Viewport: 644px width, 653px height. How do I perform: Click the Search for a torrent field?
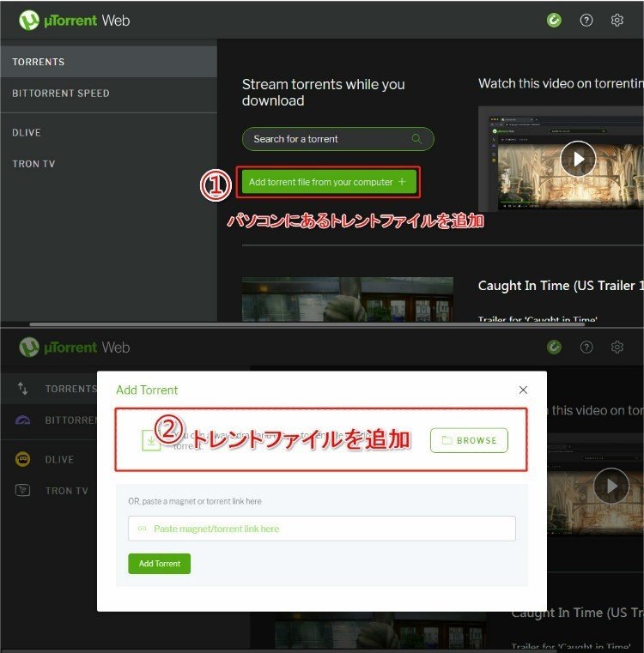[337, 139]
